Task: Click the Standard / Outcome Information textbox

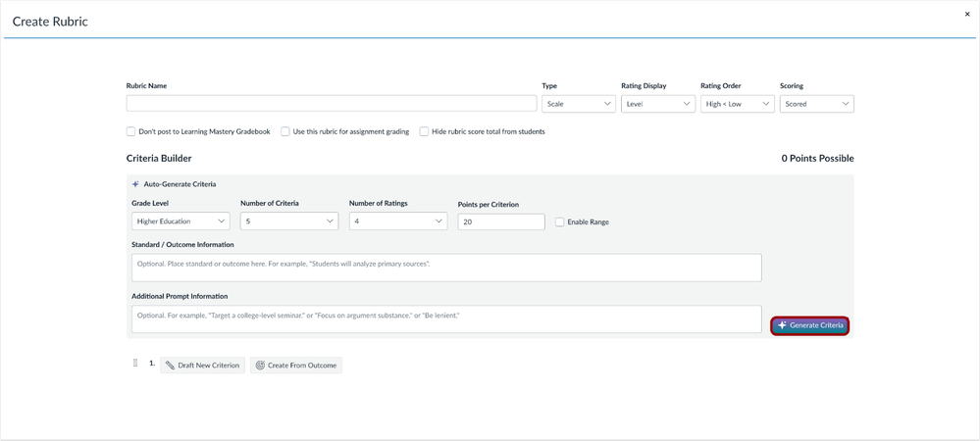Action: click(x=446, y=268)
